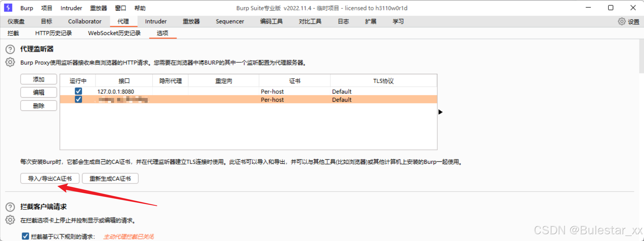
Task: Uncheck running box for highlighted listener row
Action: 78,99
